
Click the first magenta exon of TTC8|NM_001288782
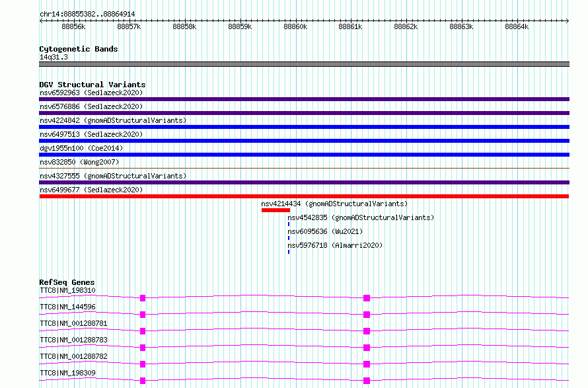pos(143,364)
